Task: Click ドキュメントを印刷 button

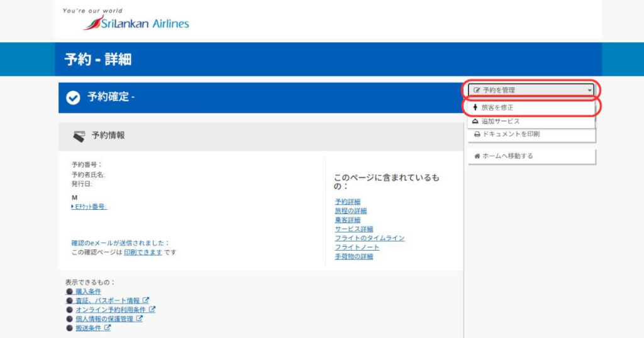Action: click(x=531, y=134)
